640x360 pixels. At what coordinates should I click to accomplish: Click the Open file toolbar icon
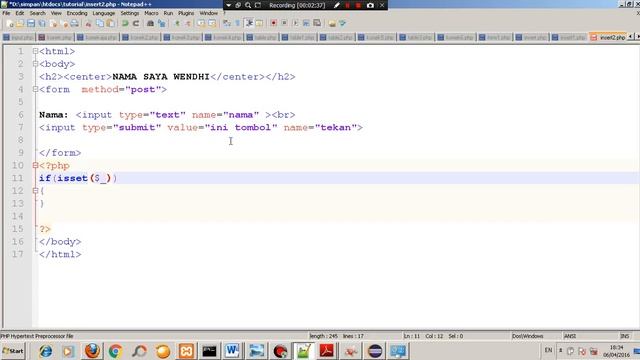[20, 24]
